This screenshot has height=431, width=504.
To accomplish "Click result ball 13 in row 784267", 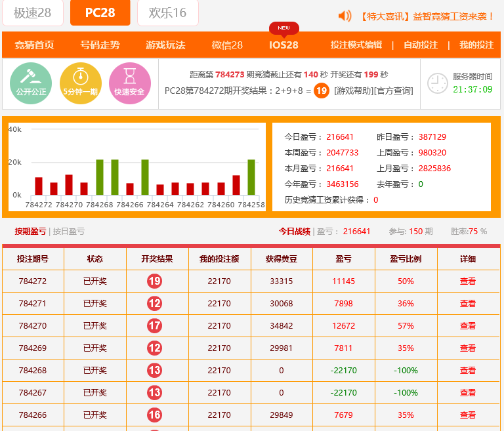I will [x=155, y=392].
